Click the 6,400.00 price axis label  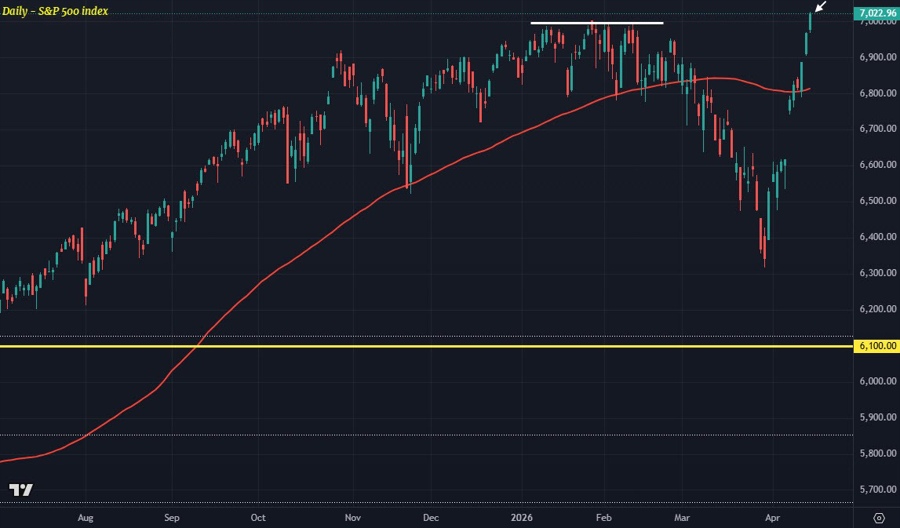click(x=878, y=236)
